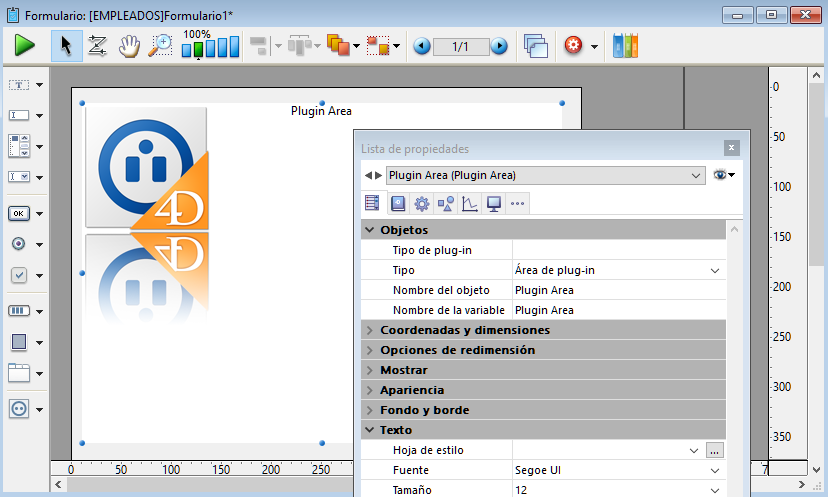Viewport: 828px width, 497px height.
Task: Select the radio button object tool
Action: point(19,243)
